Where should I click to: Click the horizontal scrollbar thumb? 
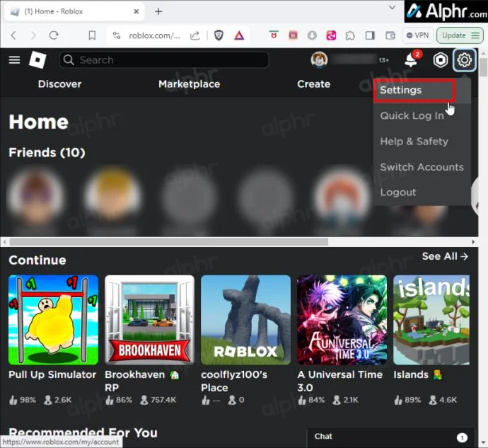click(169, 242)
